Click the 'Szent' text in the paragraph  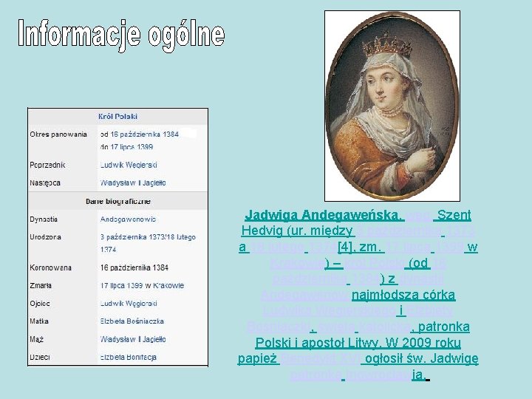click(x=454, y=215)
